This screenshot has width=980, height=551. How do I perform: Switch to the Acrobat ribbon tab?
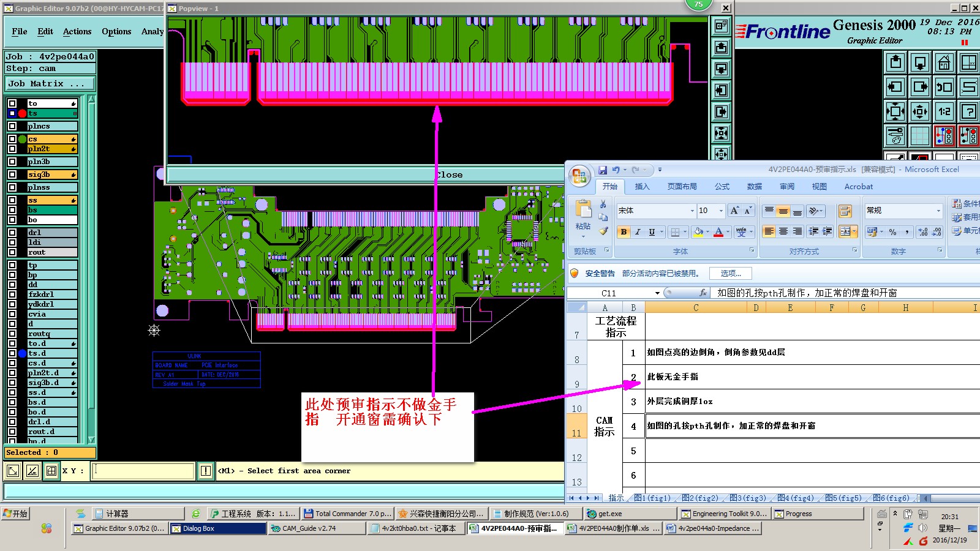(x=859, y=187)
